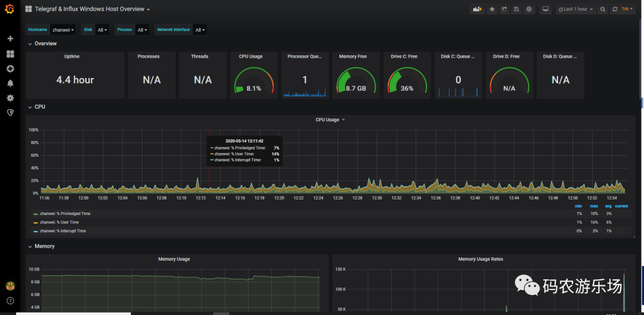The image size is (644, 315).
Task: Save the dashboard with disk icon
Action: [516, 9]
